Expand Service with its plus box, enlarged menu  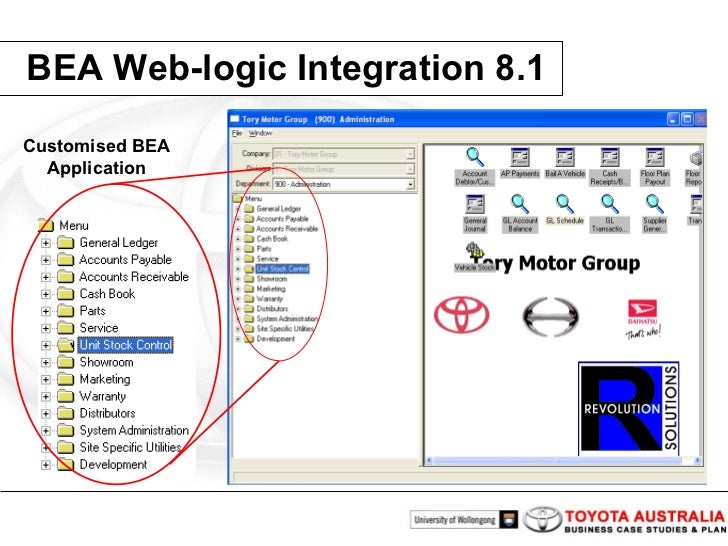pyautogui.click(x=46, y=328)
